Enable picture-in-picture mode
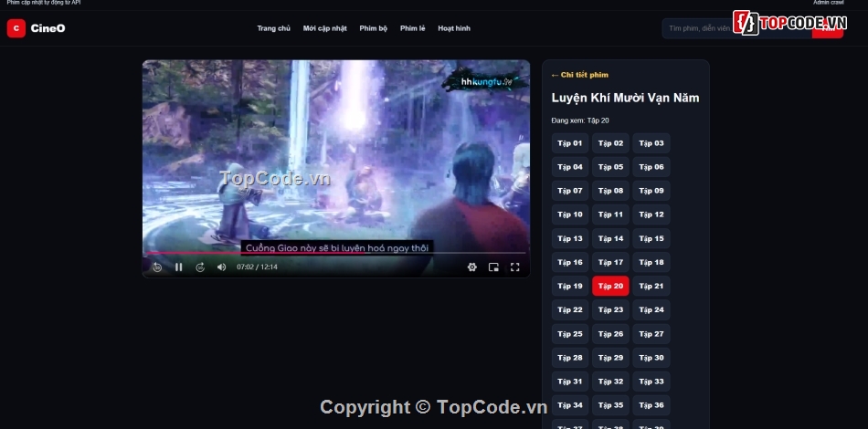The image size is (868, 429). pyautogui.click(x=493, y=267)
